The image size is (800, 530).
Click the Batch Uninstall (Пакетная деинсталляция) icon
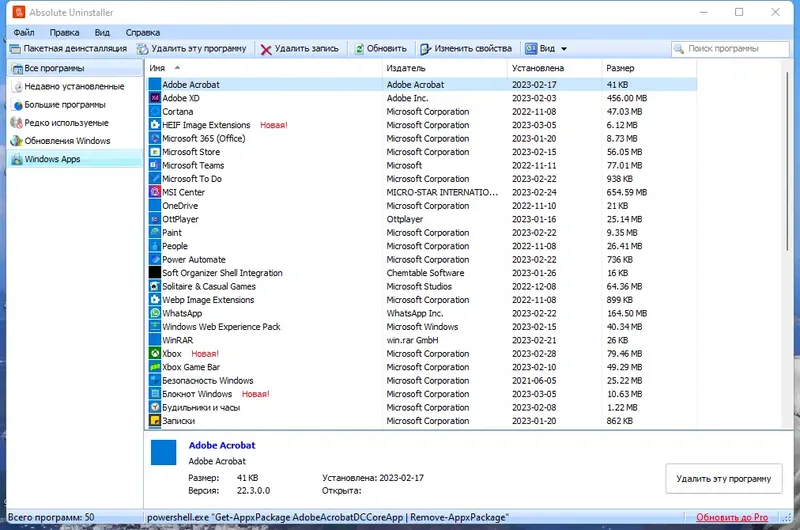click(x=15, y=49)
